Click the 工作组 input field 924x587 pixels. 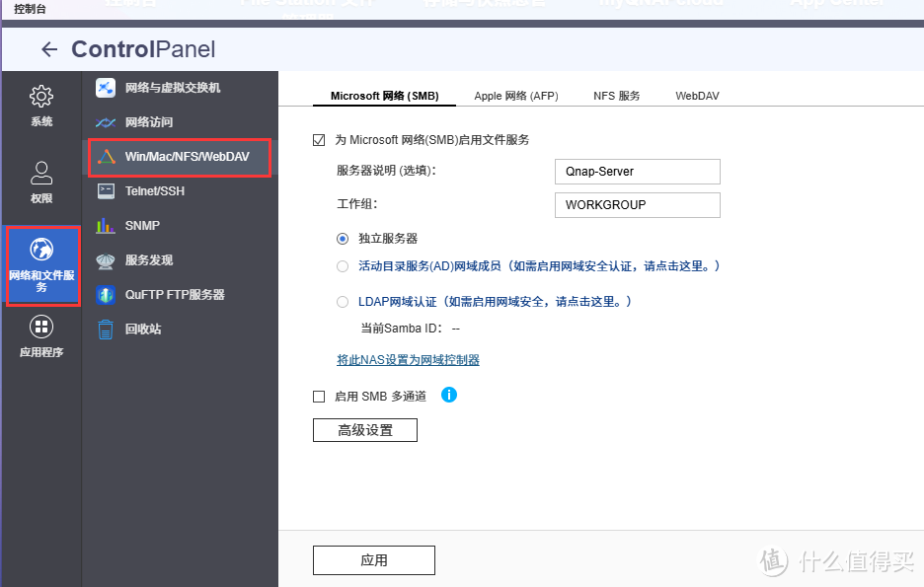point(637,205)
